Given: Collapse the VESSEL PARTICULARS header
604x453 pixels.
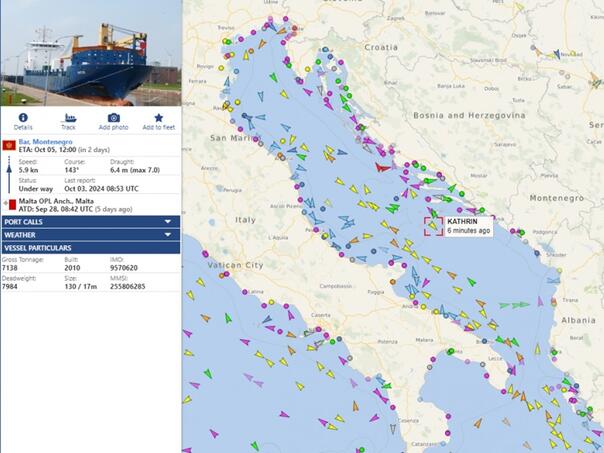Looking at the screenshot, I should click(x=90, y=248).
